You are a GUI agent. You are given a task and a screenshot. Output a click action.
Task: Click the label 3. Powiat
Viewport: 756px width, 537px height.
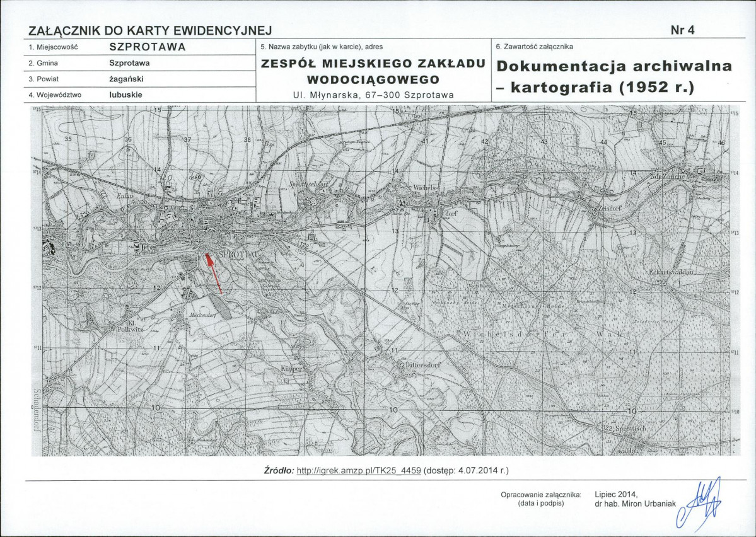(44, 79)
